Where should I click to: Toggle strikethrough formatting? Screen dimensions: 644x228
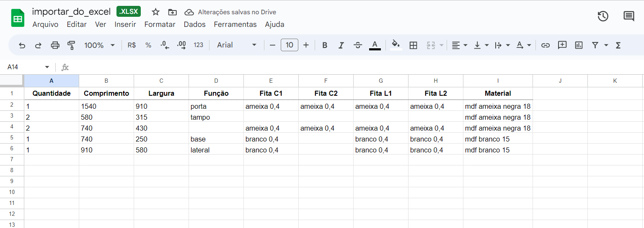(357, 45)
